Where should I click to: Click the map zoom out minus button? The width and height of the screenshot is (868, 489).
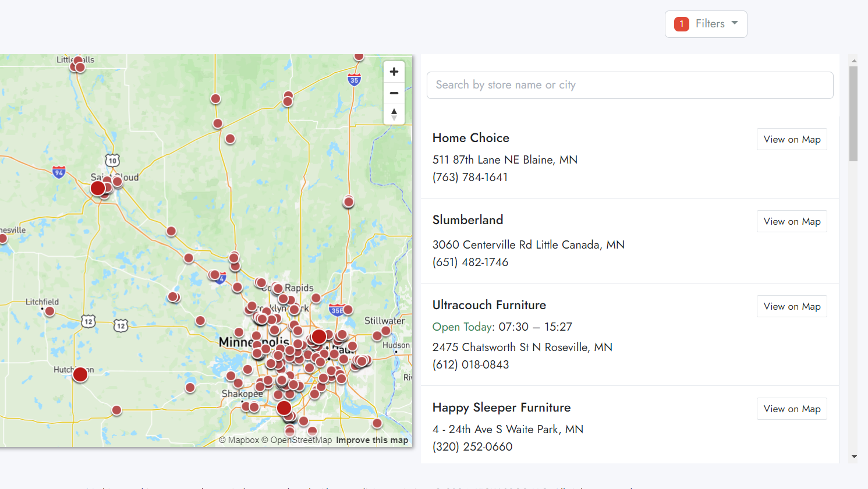(394, 93)
